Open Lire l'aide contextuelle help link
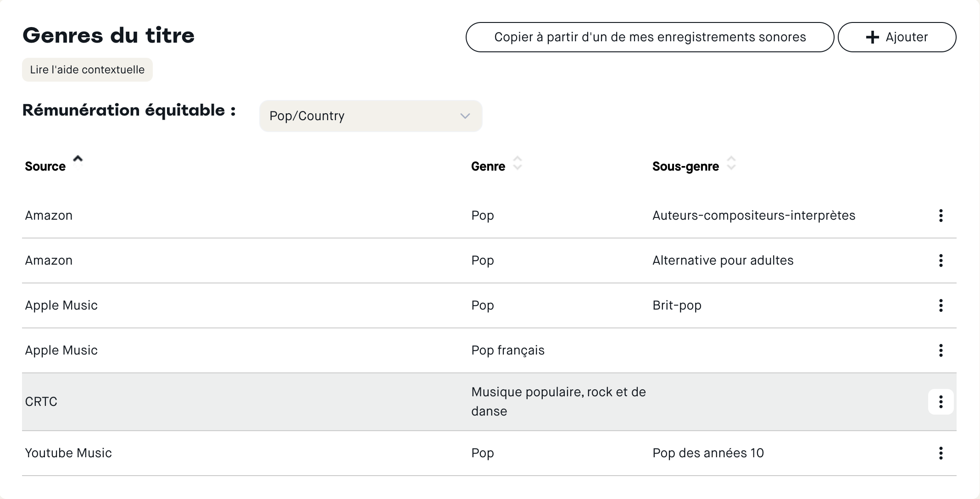 [87, 70]
